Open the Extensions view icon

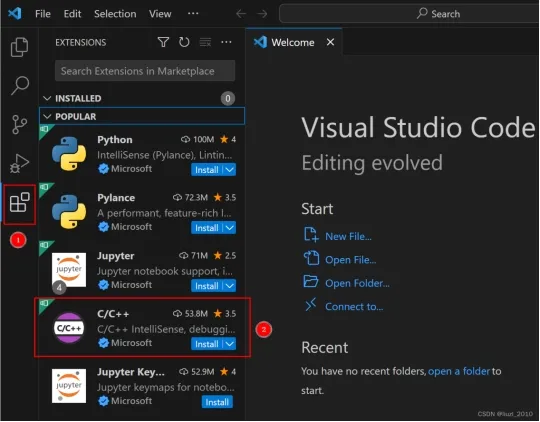[19, 203]
